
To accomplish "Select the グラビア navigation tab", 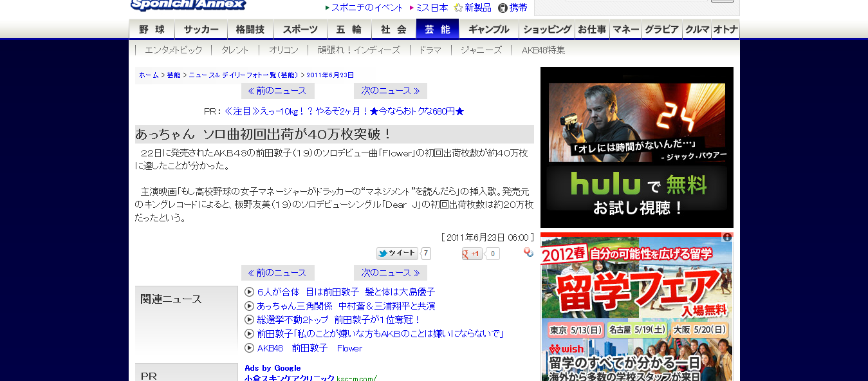I will (x=661, y=30).
